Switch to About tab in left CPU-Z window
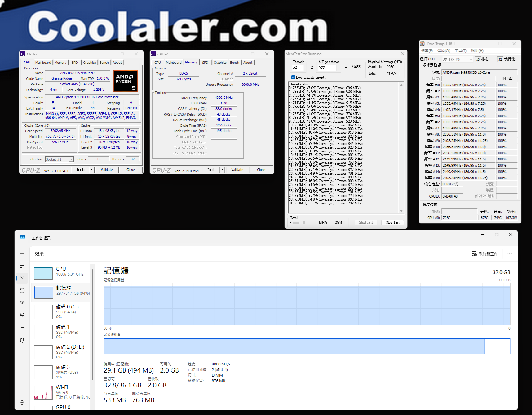 117,63
